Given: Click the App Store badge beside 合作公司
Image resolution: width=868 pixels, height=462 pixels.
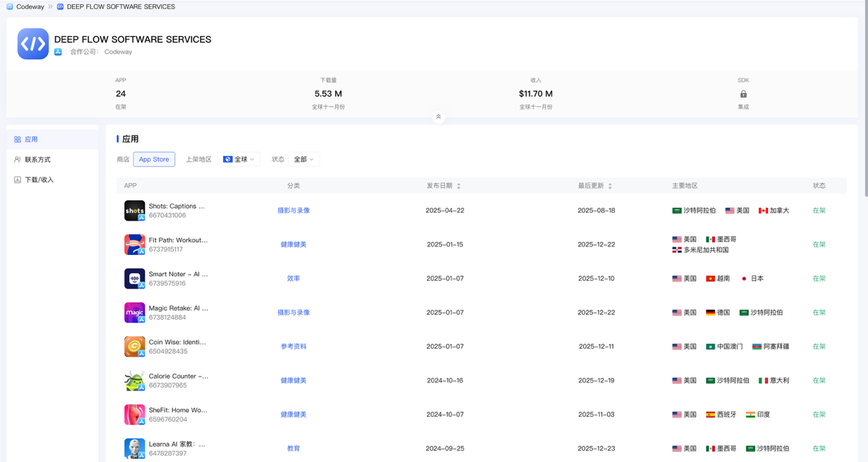Looking at the screenshot, I should (57, 52).
